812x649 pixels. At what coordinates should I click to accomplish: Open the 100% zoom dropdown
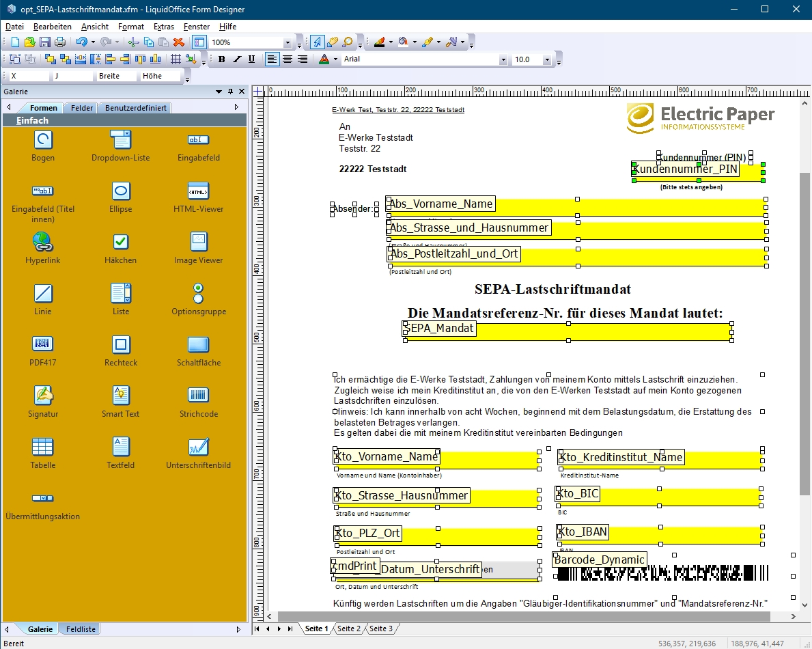pyautogui.click(x=288, y=42)
